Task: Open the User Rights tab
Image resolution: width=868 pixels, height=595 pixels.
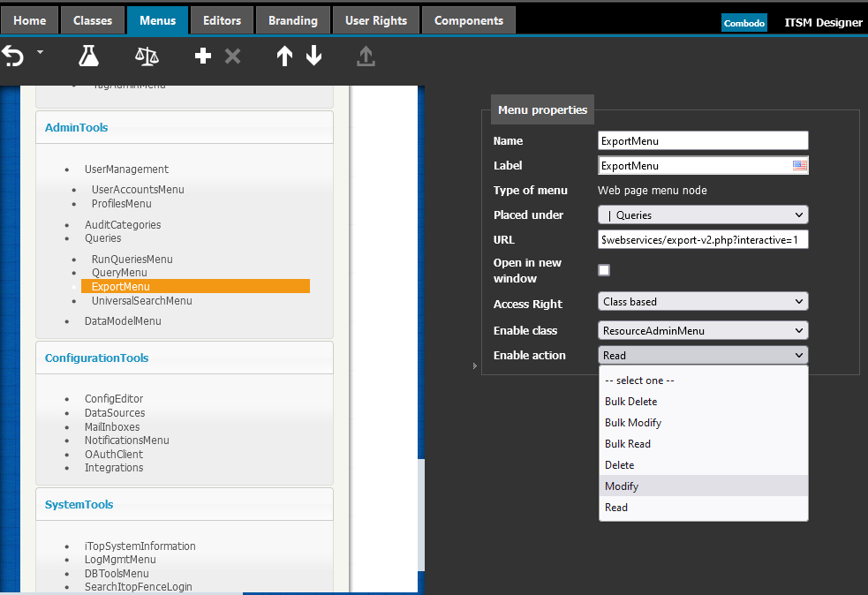Action: (x=376, y=20)
